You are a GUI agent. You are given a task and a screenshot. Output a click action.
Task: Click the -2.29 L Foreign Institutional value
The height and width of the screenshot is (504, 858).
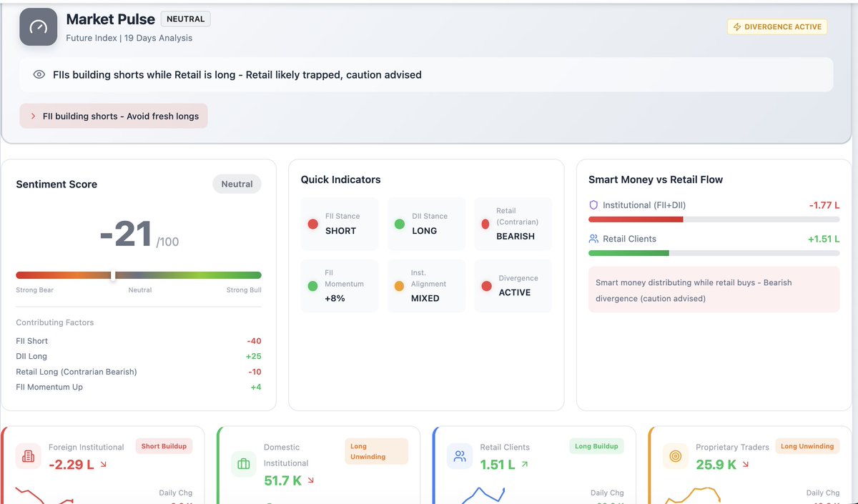(71, 465)
